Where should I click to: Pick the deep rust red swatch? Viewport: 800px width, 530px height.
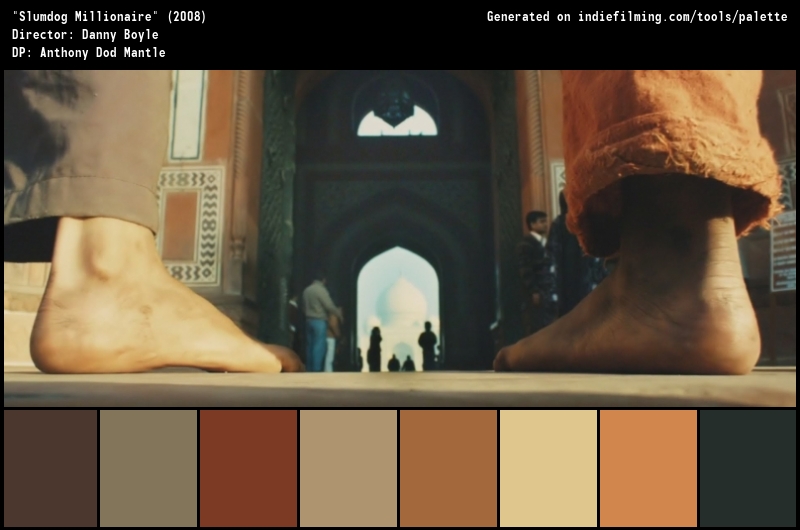[248, 468]
